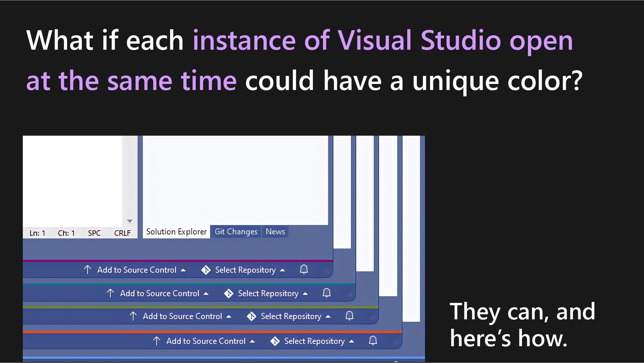Screen dimensions: 644x363
Task: Click the upload arrow icon on the bottom Add to Source Control
Action: pos(156,341)
